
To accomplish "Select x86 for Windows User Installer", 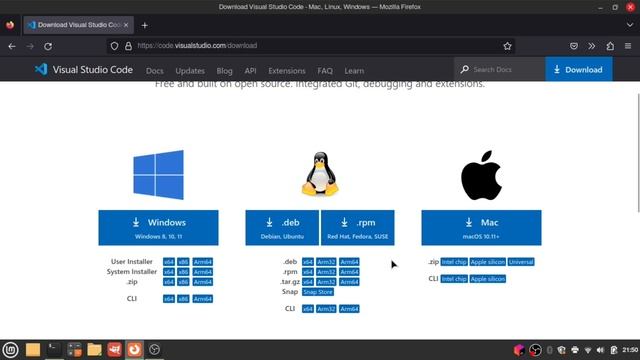I will pyautogui.click(x=183, y=262).
